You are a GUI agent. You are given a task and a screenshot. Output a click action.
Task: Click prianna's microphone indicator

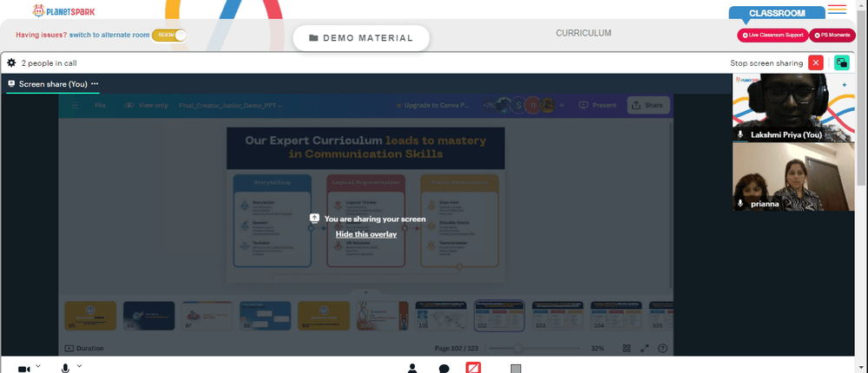740,204
